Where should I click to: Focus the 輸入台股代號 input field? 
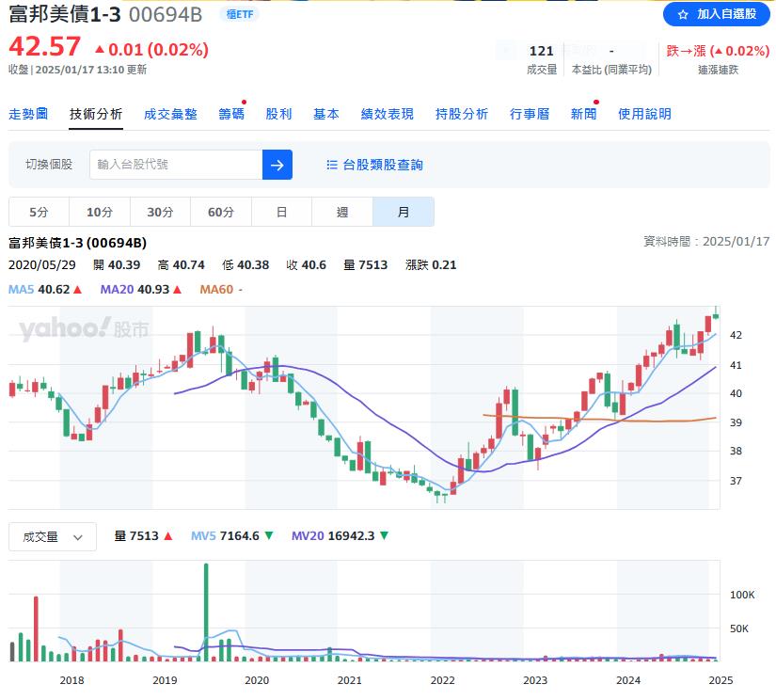coord(176,165)
